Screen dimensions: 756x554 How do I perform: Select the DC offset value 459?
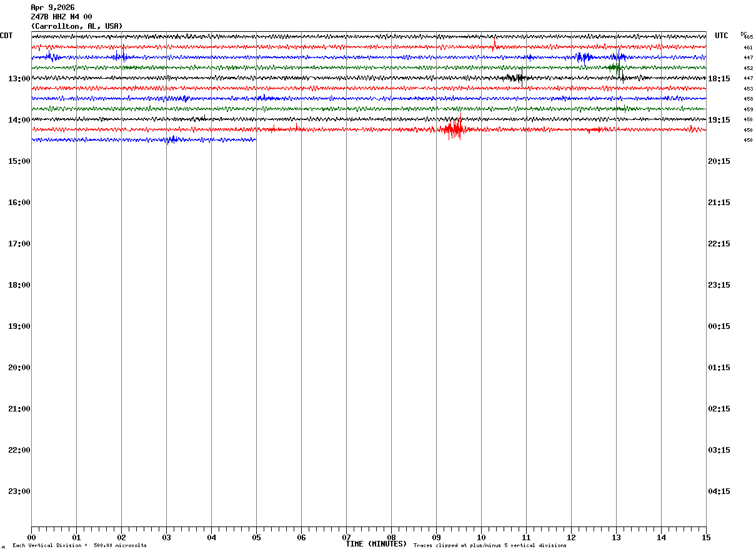coord(749,109)
